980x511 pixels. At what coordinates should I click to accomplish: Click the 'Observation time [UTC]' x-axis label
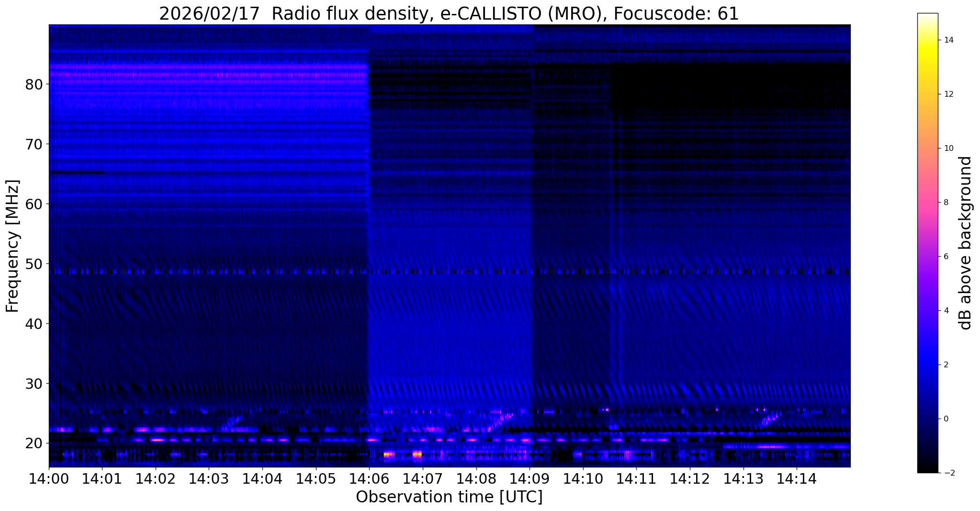449,497
